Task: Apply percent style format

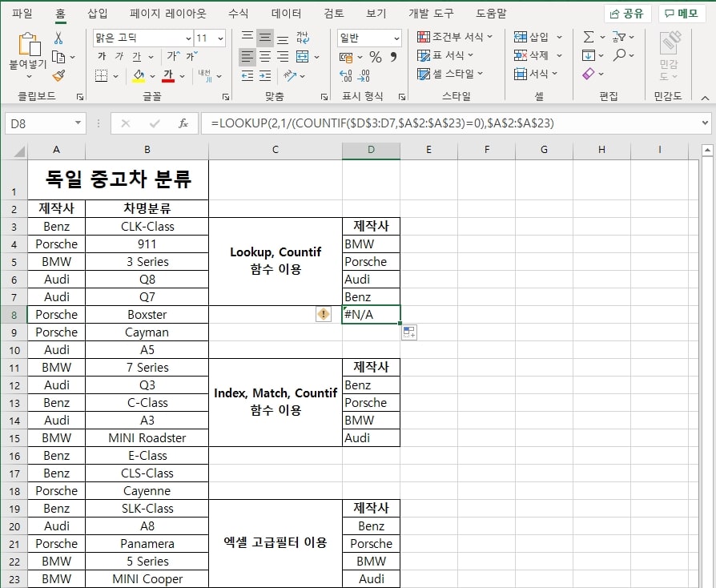Action: (376, 57)
